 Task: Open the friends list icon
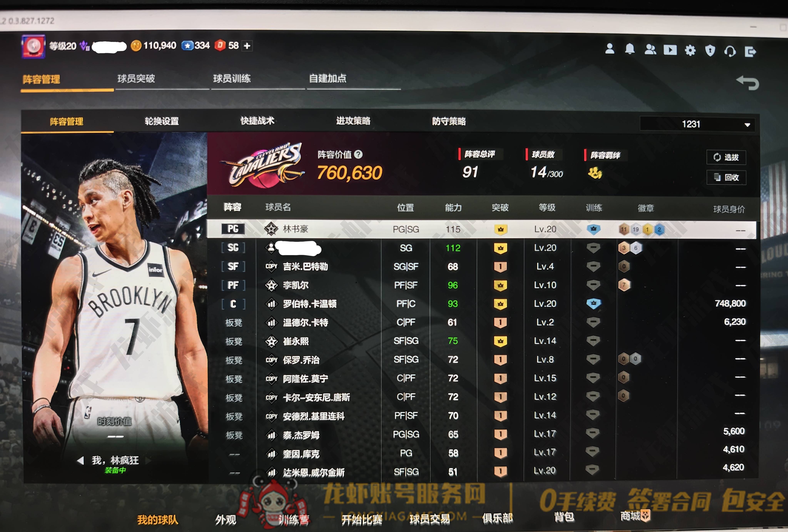tap(650, 50)
